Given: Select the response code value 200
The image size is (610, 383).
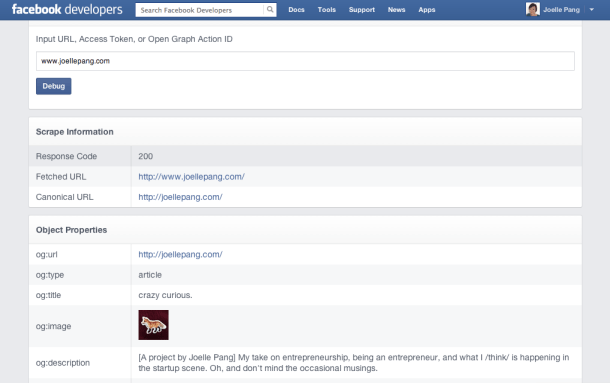Looking at the screenshot, I should (x=145, y=156).
